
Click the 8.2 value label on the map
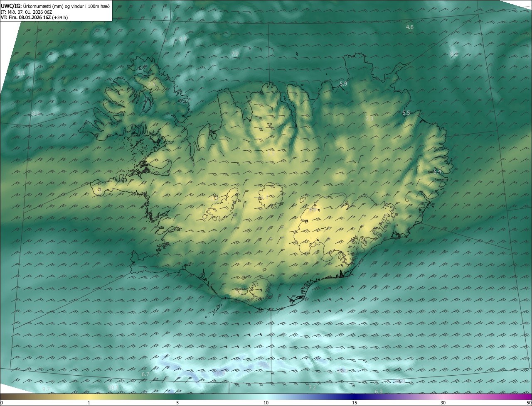453,54
